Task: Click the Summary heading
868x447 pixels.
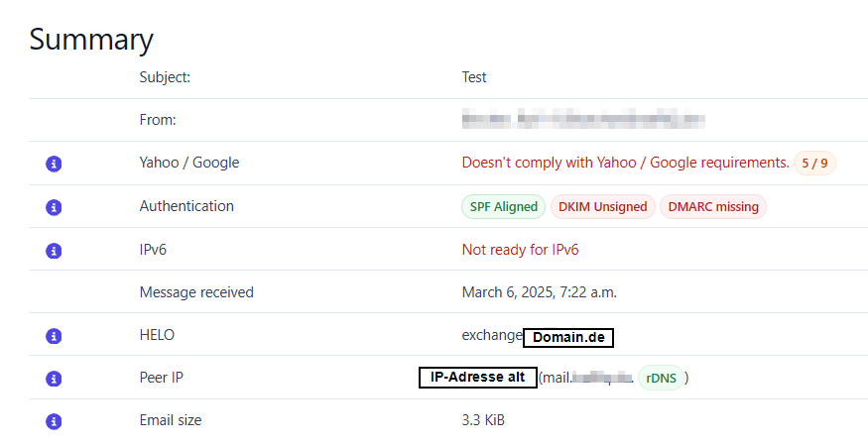Action: [x=91, y=40]
